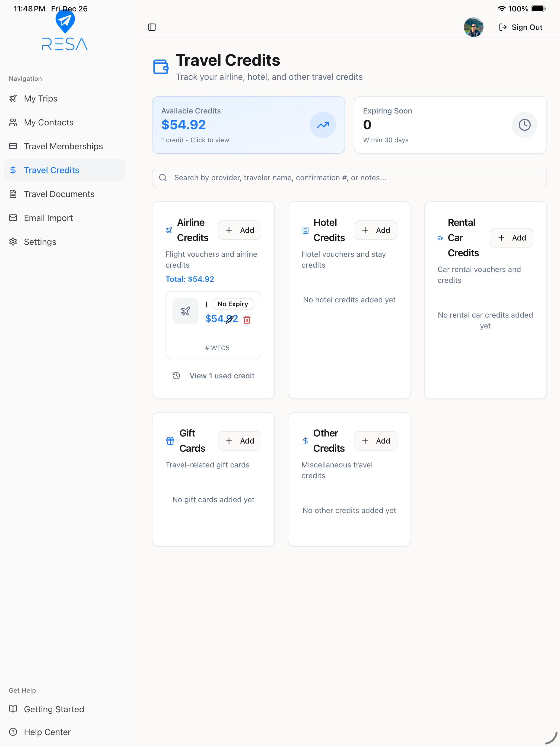Image resolution: width=560 pixels, height=747 pixels.
Task: Add a rental car credit
Action: (512, 238)
